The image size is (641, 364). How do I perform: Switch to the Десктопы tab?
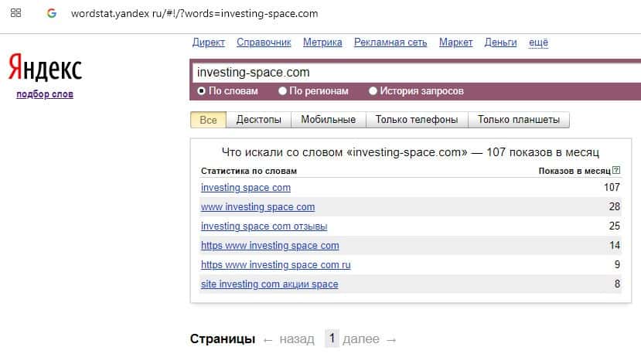(x=259, y=120)
